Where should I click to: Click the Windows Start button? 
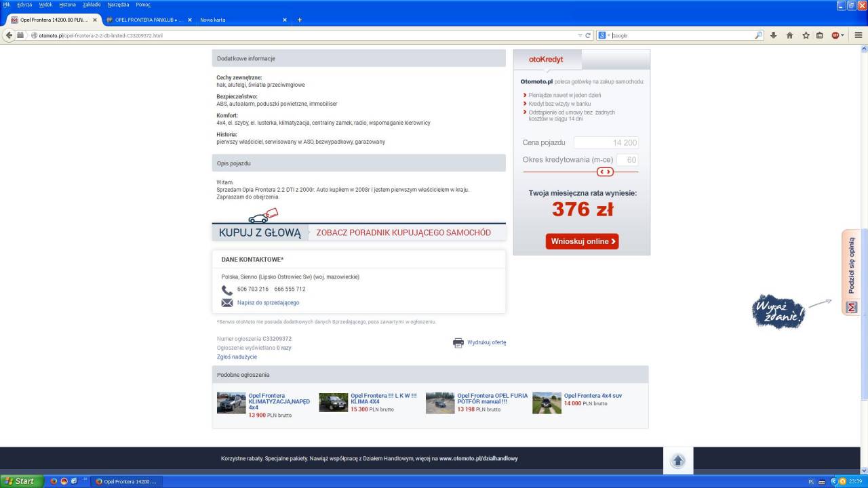pos(21,481)
